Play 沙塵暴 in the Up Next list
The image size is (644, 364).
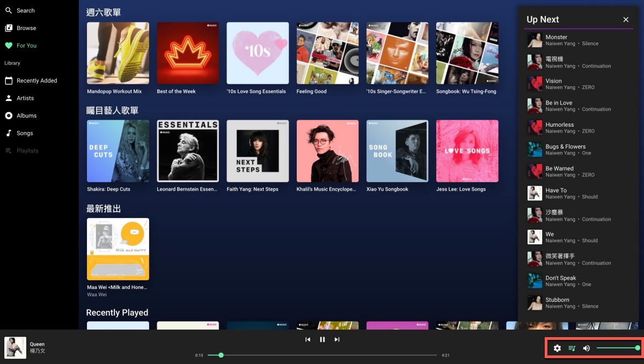click(x=579, y=215)
